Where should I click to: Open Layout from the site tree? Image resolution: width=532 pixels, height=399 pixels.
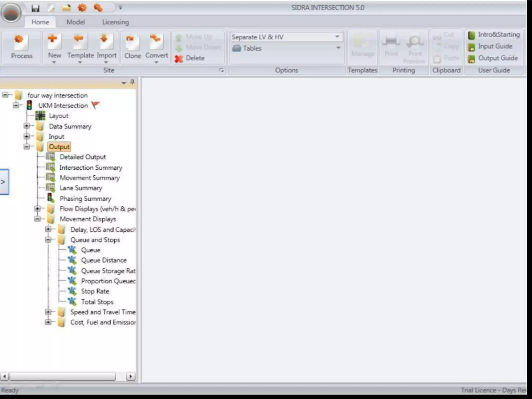pyautogui.click(x=58, y=116)
